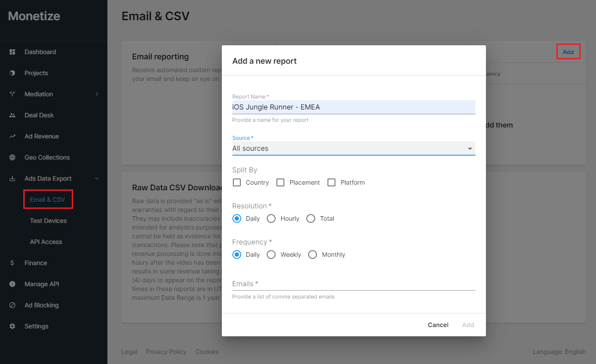596x364 pixels.
Task: Click the Dashboard grid icon in sidebar
Action: click(12, 52)
